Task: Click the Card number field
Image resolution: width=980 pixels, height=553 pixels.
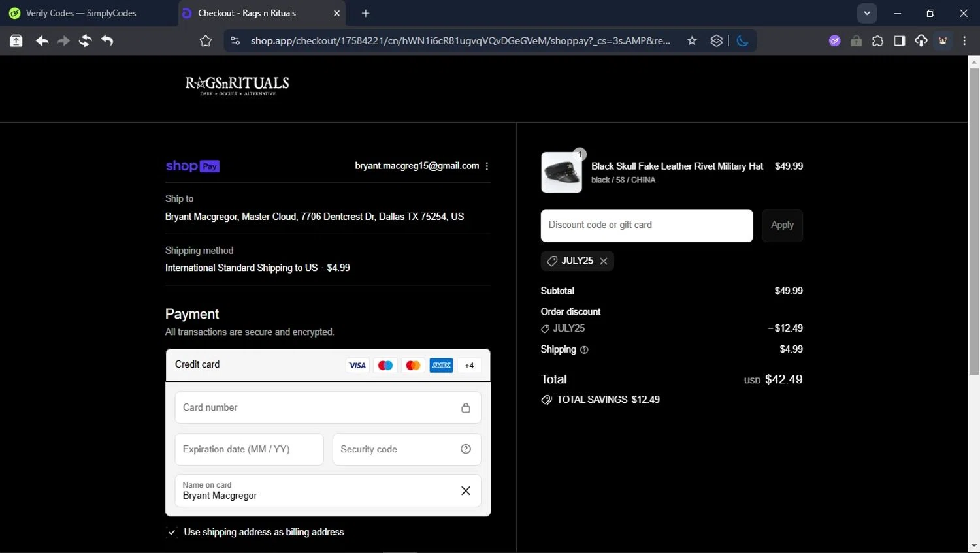Action: coord(328,407)
